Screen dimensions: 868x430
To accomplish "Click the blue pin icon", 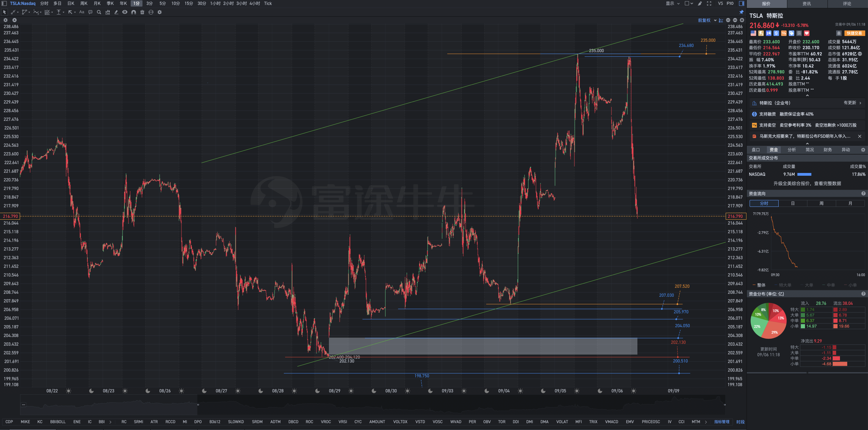I will click(742, 12).
